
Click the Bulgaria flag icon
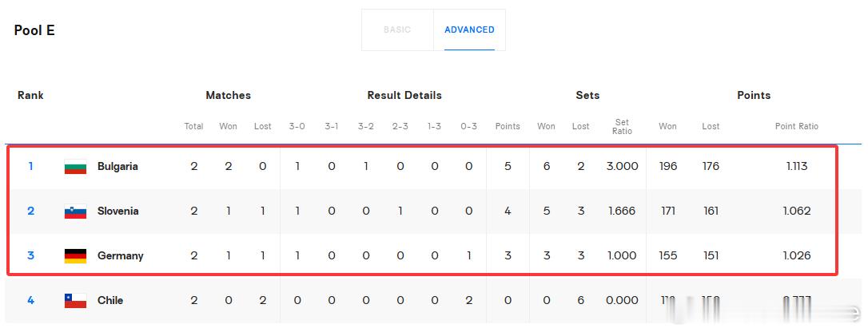tap(75, 166)
